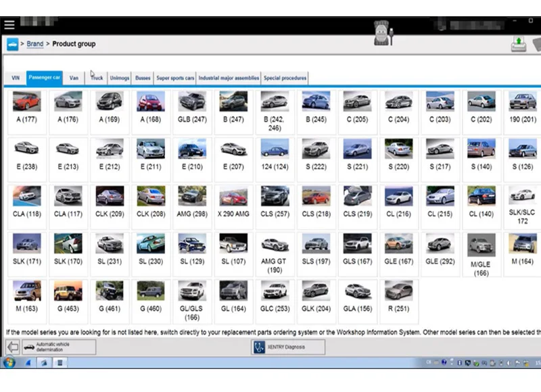Viewport: 541px width, 392px height.
Task: Open the Windows Start menu
Action: [x=9, y=363]
